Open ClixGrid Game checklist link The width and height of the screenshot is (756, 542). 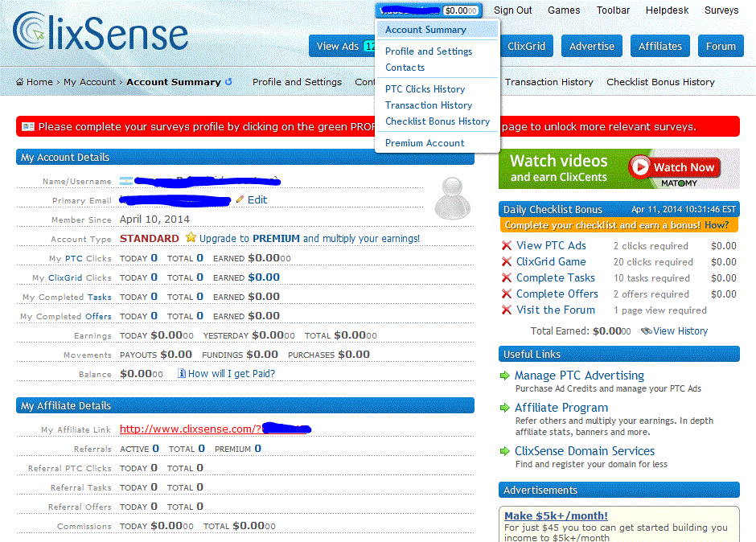click(x=551, y=261)
